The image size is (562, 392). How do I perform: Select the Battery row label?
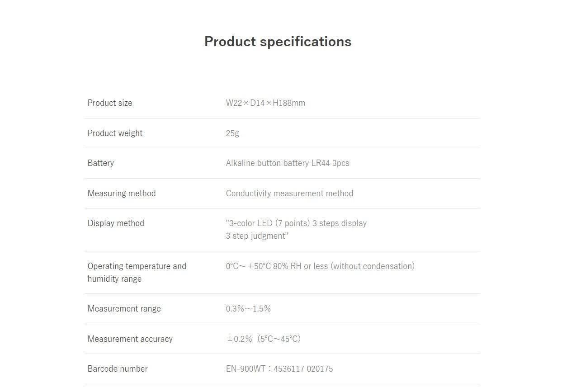101,163
